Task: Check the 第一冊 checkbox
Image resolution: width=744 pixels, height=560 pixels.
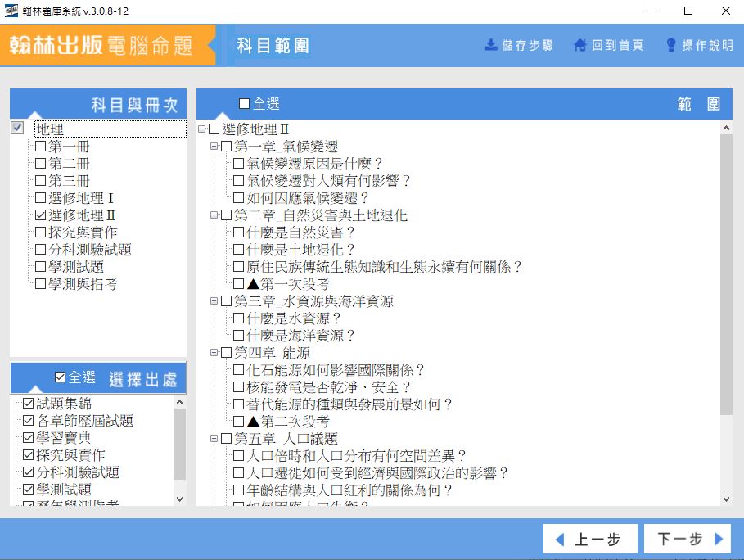Action: tap(41, 147)
